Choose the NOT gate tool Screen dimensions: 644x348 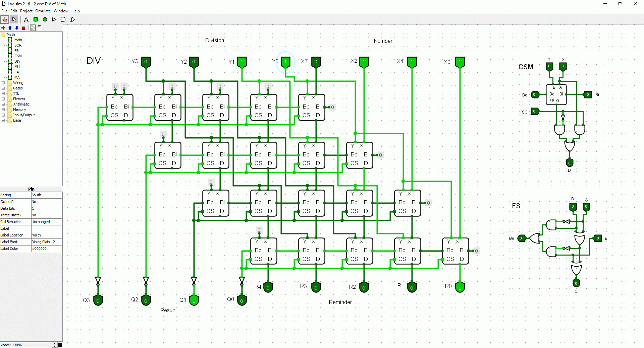tap(54, 19)
